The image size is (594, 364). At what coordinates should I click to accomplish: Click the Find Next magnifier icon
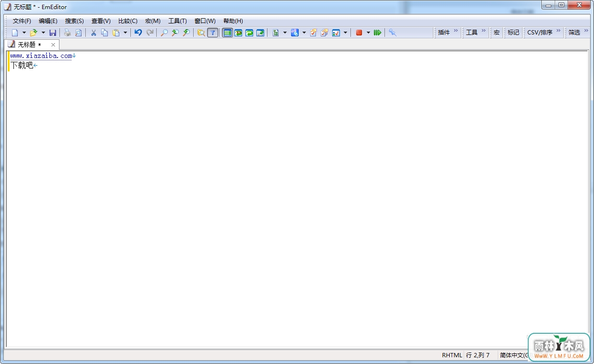coord(175,33)
